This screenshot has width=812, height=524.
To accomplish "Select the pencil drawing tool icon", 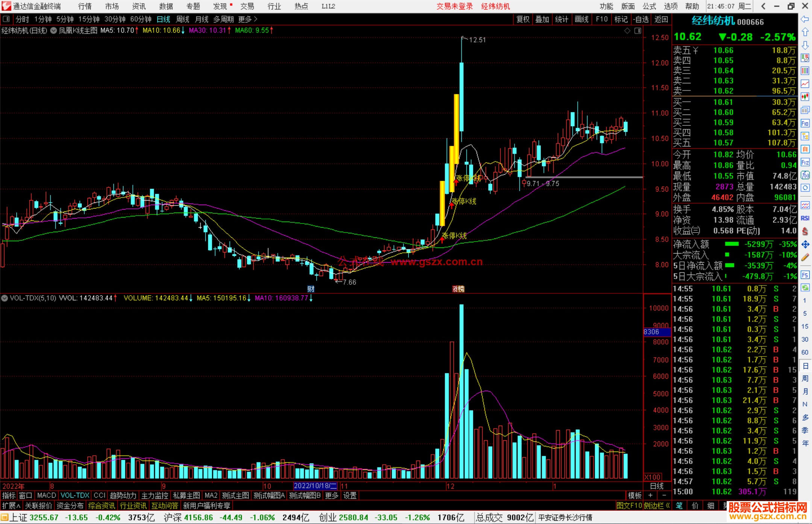I will pos(805,258).
